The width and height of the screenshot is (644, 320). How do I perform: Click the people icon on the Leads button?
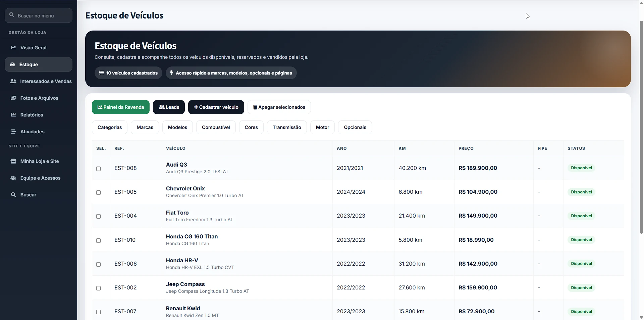[162, 107]
